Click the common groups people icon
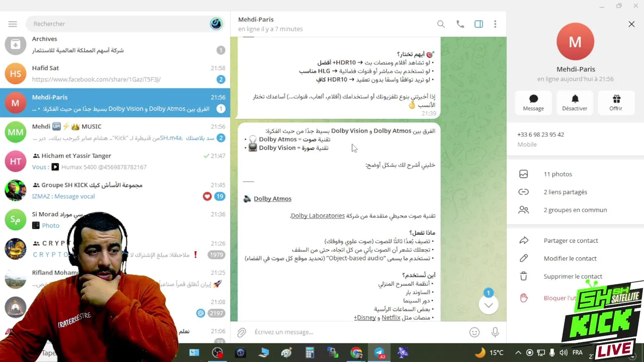Screen dimensions: 644x362 [x=524, y=210]
